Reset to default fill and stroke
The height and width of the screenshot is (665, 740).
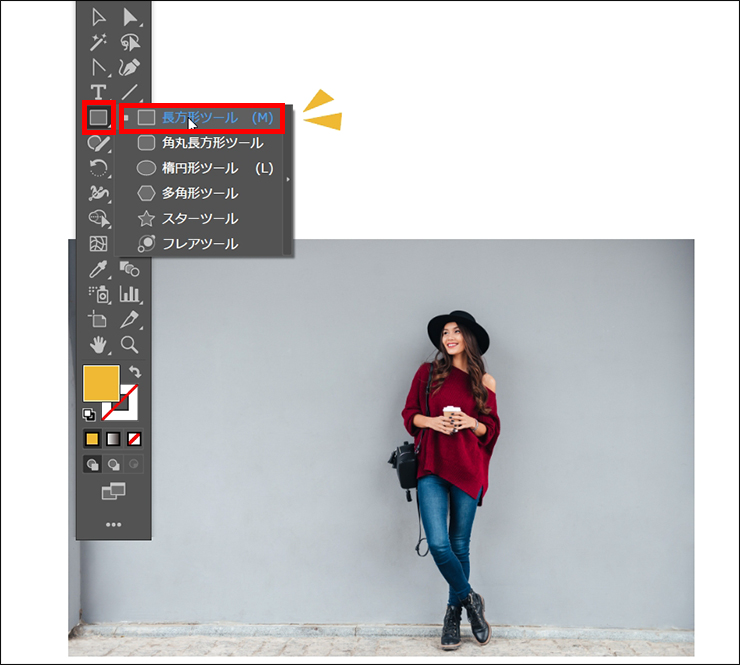(88, 414)
